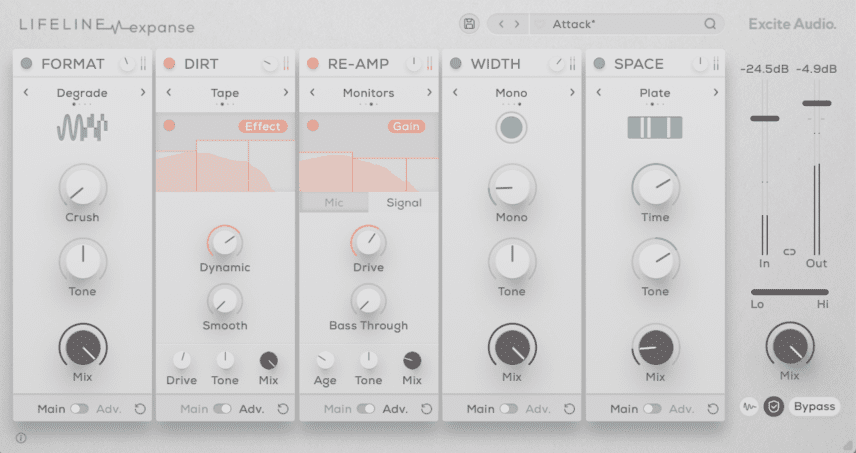Click the DIRT header mini knob
This screenshot has height=453, width=856.
[270, 64]
